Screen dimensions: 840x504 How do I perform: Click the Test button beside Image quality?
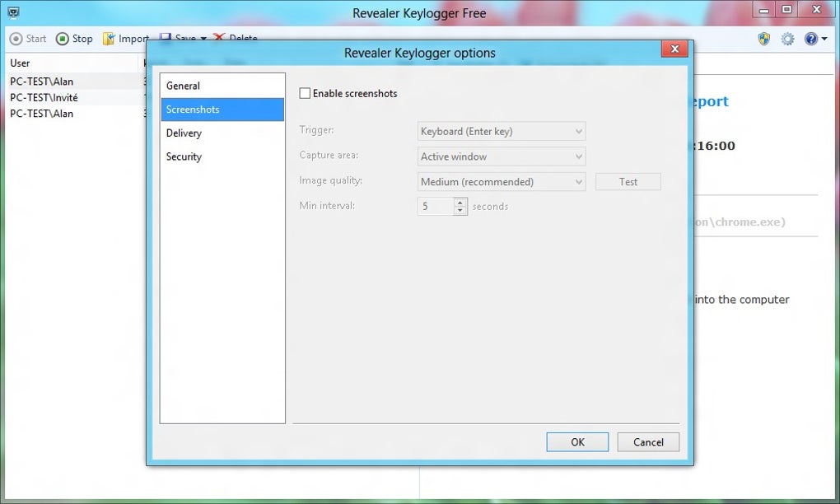point(628,181)
